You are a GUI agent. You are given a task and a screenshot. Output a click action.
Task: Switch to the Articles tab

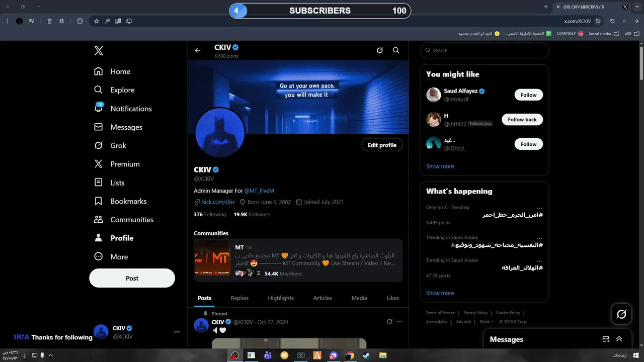[x=323, y=298]
